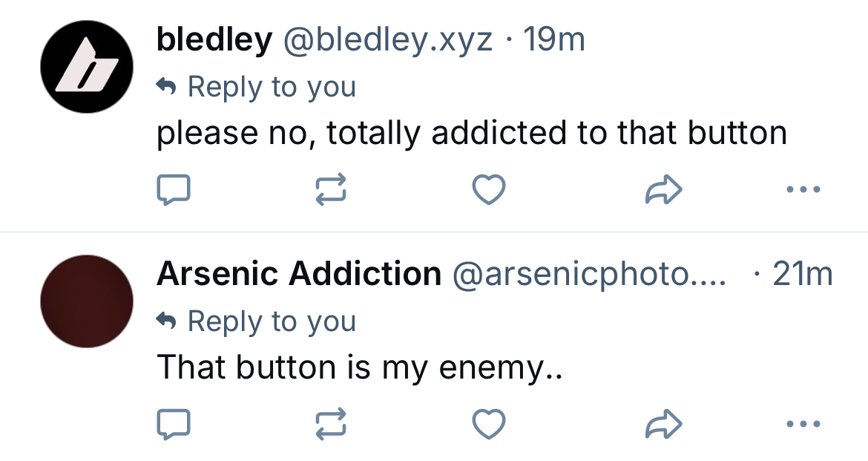Visit Arsenic Addiction display name link

pos(299,275)
